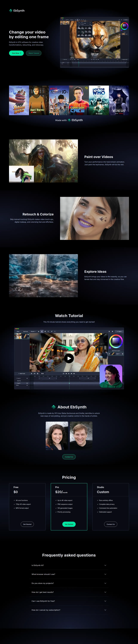The height and width of the screenshot is (644, 138).
Task: Toggle Track 2 visibility eye in tutorial preview
Action: (27, 378)
